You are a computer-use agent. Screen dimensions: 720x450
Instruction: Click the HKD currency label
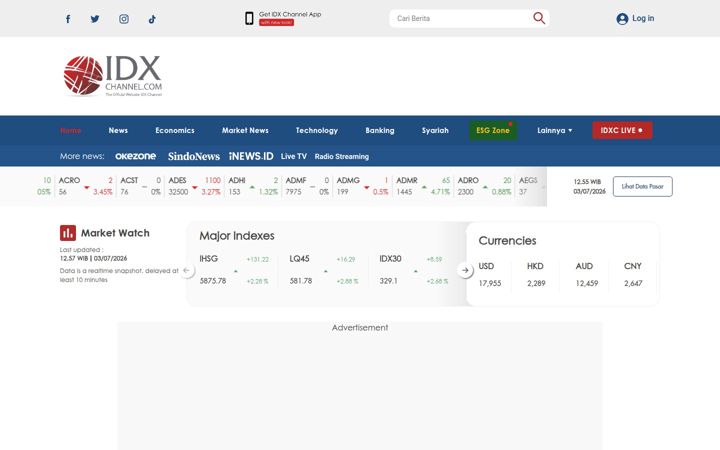pos(535,266)
